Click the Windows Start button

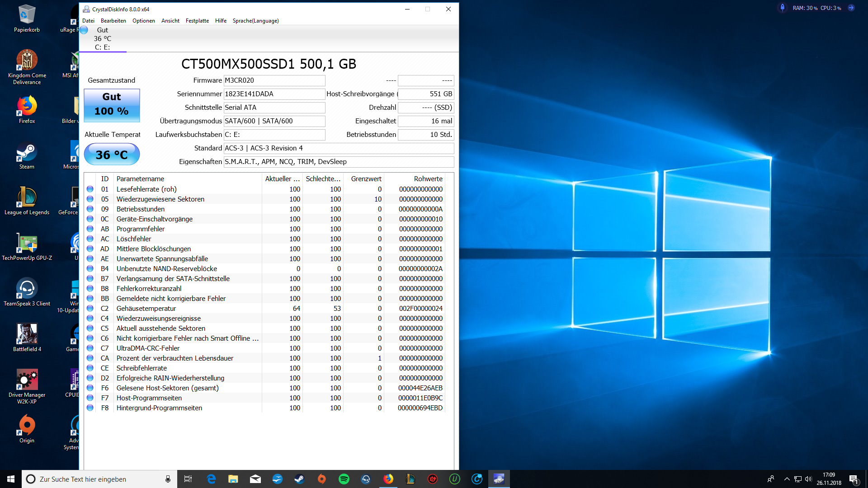tap(11, 479)
